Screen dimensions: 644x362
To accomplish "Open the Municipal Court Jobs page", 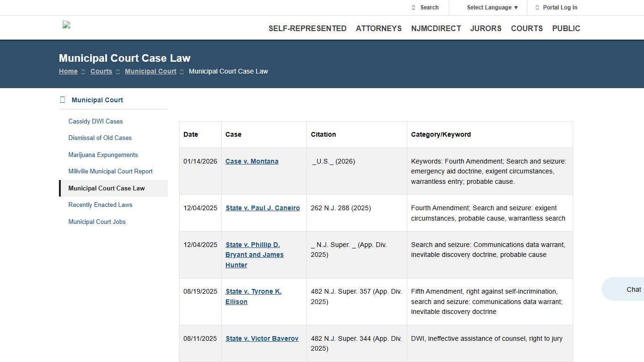I will click(97, 222).
